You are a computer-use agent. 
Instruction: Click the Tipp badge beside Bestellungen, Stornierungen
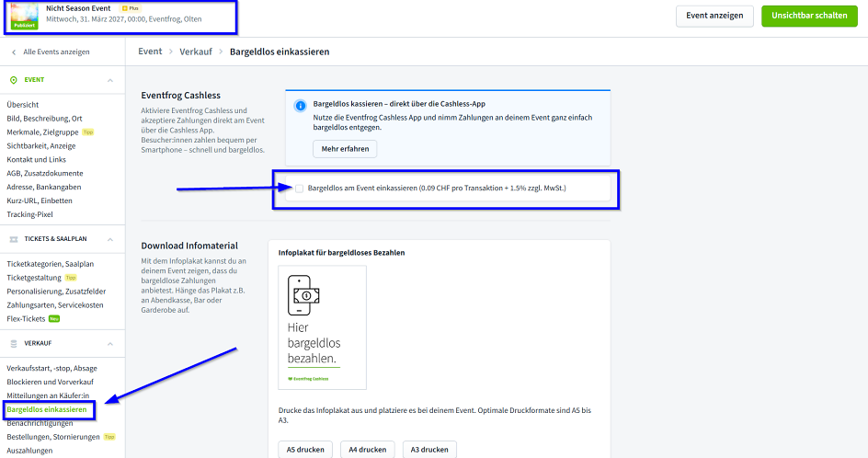pos(109,437)
